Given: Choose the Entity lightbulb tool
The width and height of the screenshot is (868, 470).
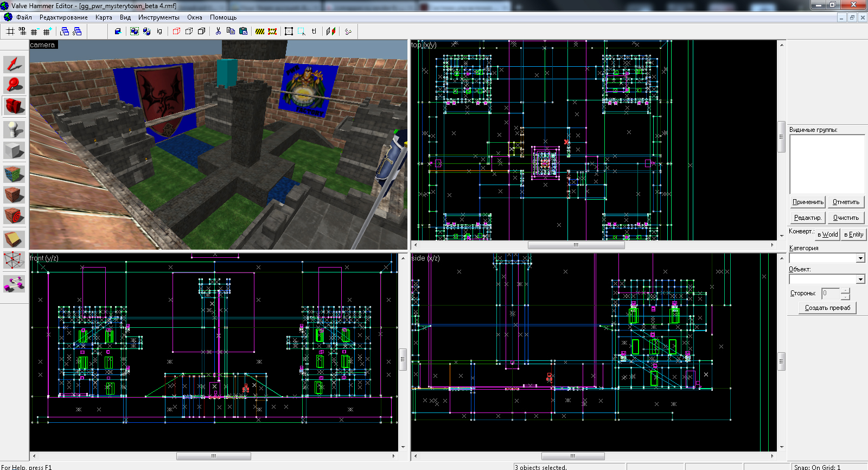Looking at the screenshot, I should pyautogui.click(x=14, y=129).
